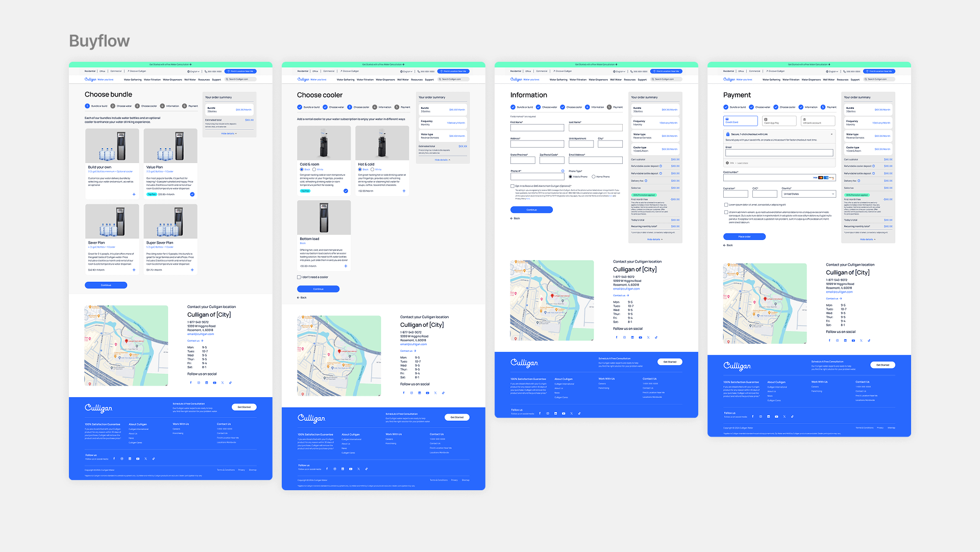The image size is (980, 552).
Task: Check the "I don't need a cooler" checkbox
Action: coord(299,277)
